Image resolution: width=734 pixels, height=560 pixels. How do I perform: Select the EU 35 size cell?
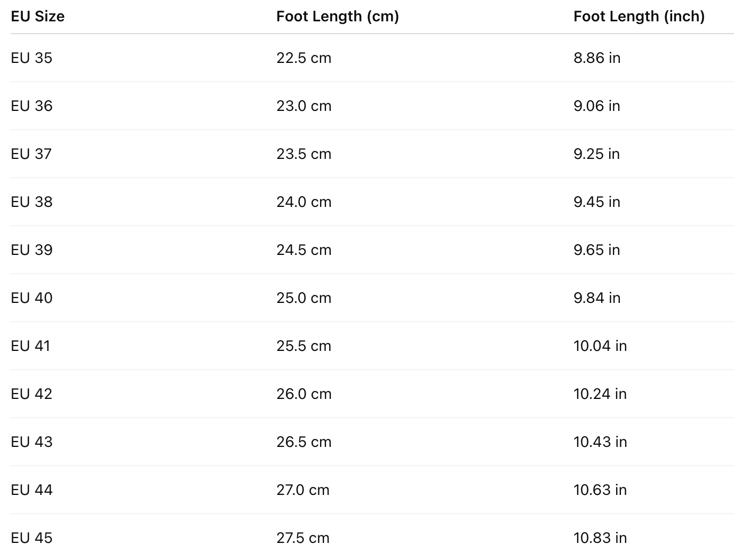coord(31,58)
